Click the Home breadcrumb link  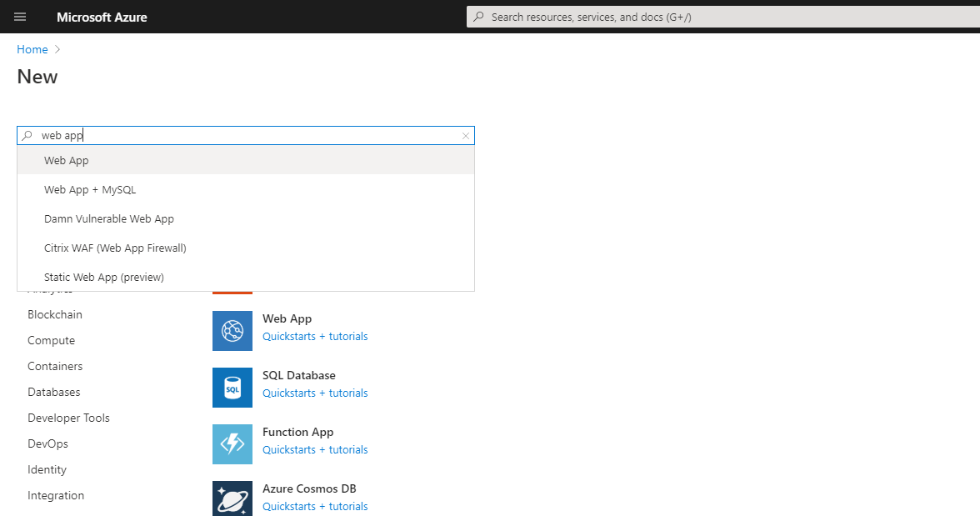click(30, 49)
